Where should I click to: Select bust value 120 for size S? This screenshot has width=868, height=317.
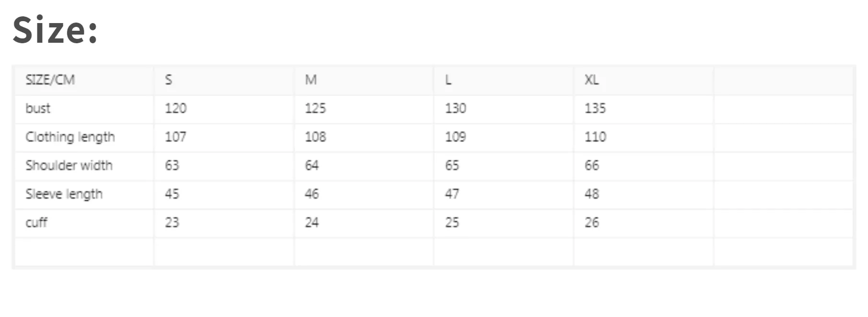[176, 108]
